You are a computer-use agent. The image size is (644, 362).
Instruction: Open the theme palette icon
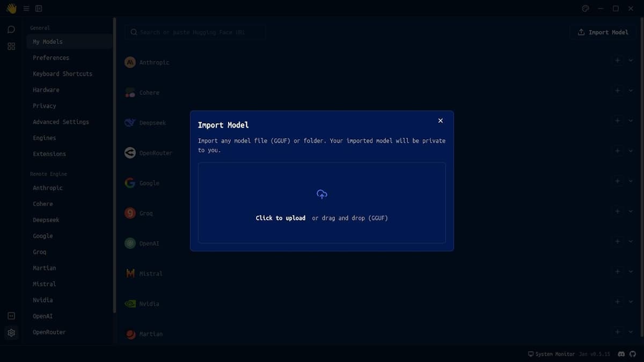tap(586, 9)
